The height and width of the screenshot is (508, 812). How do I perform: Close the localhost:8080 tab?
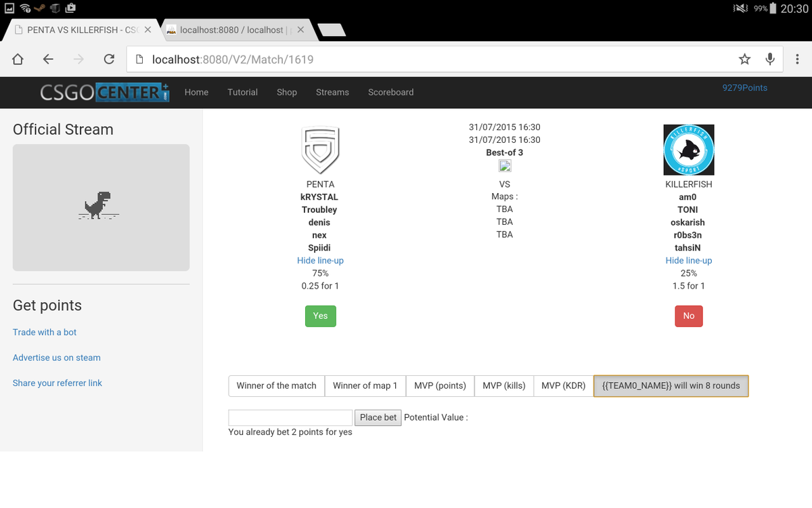point(300,30)
